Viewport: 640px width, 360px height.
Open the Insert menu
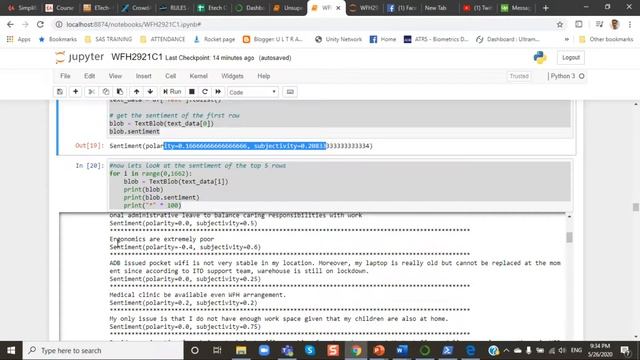144,76
